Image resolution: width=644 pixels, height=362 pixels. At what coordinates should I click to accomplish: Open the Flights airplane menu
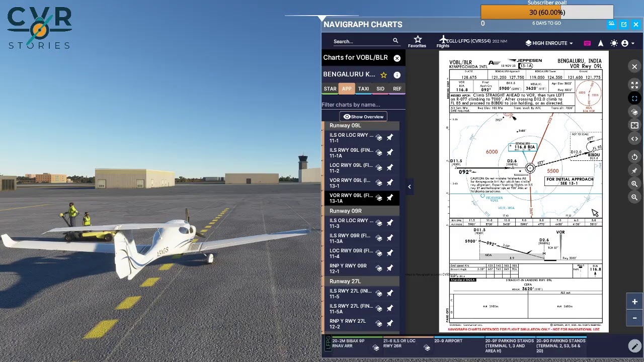[x=443, y=42]
